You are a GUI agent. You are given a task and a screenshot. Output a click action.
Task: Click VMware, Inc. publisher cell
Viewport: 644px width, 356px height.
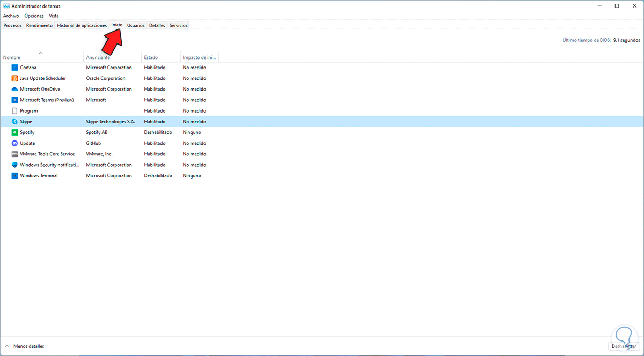pyautogui.click(x=99, y=154)
